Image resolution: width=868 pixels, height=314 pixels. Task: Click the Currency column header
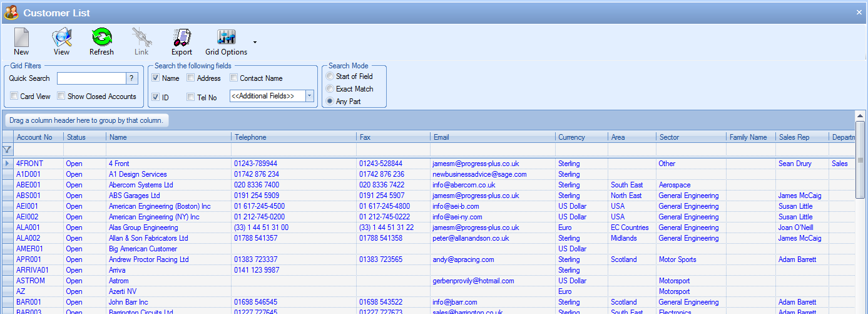571,137
